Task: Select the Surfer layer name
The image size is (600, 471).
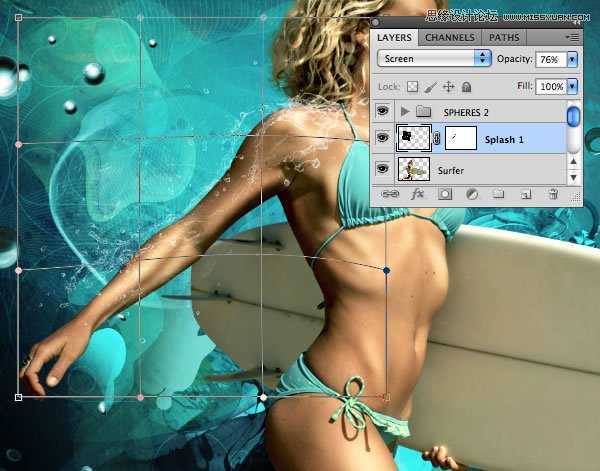Action: tap(450, 171)
